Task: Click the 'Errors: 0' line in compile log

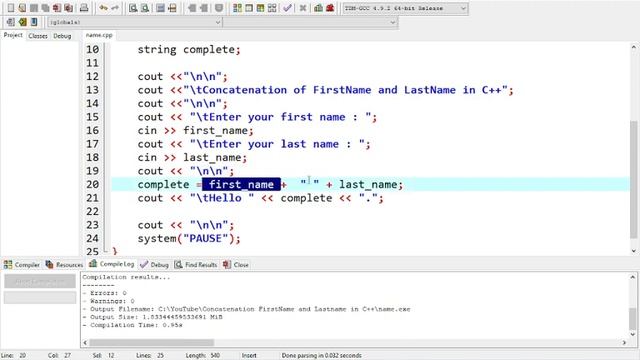Action: coord(105,293)
